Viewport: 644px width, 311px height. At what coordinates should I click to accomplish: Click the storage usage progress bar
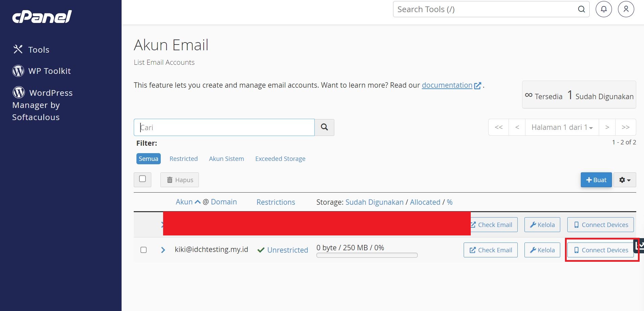366,255
